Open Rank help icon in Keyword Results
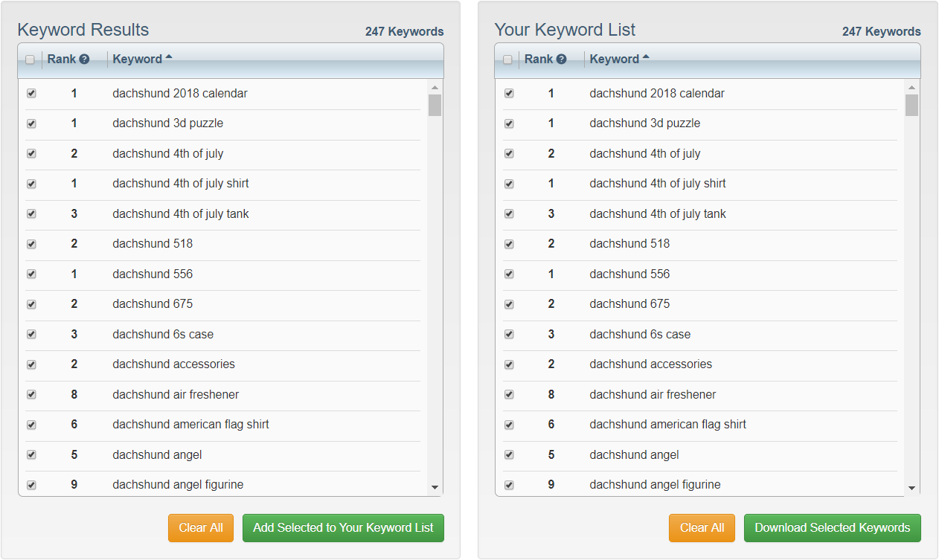Image resolution: width=939 pixels, height=560 pixels. pyautogui.click(x=84, y=59)
